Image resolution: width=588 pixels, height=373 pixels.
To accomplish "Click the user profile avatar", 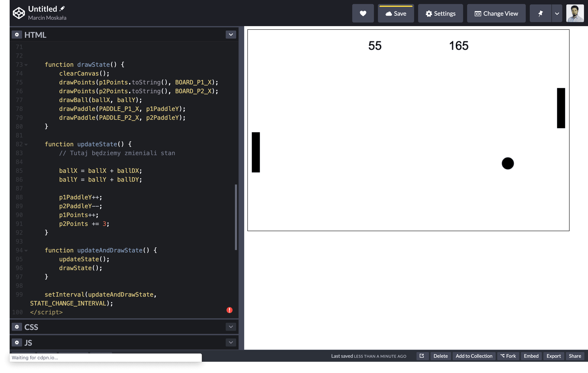I will pos(575,13).
